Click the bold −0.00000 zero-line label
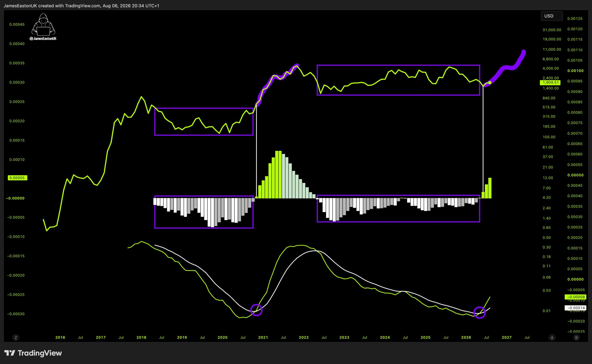592x364 pixels. click(x=15, y=198)
